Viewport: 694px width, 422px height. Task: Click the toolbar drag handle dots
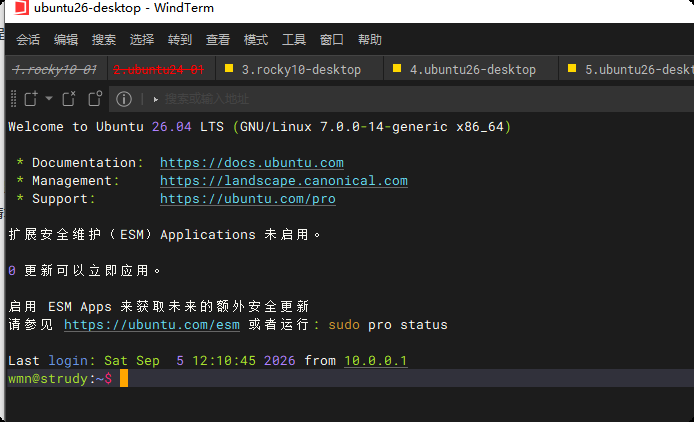point(13,98)
